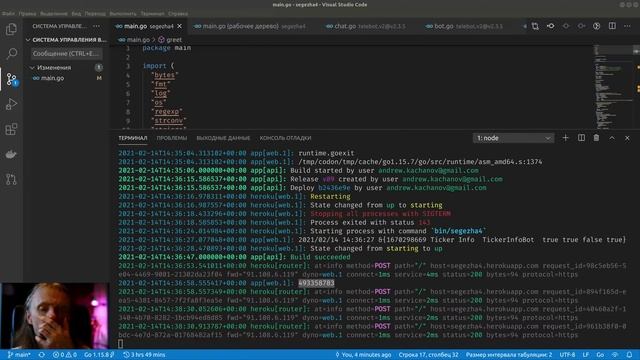This screenshot has width=640, height=360.
Task: Click the commit dot with arrow icon in the editor toolbar
Action: 582,26
